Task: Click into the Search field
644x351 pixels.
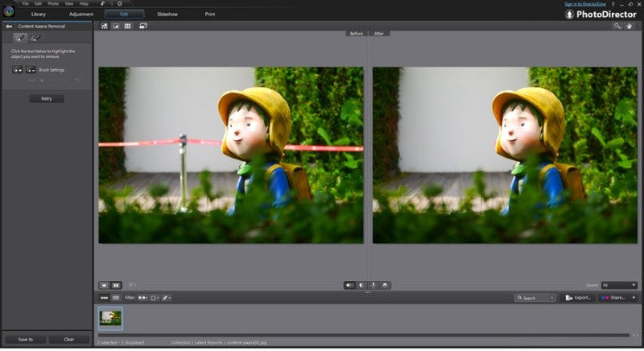Action: pyautogui.click(x=535, y=298)
